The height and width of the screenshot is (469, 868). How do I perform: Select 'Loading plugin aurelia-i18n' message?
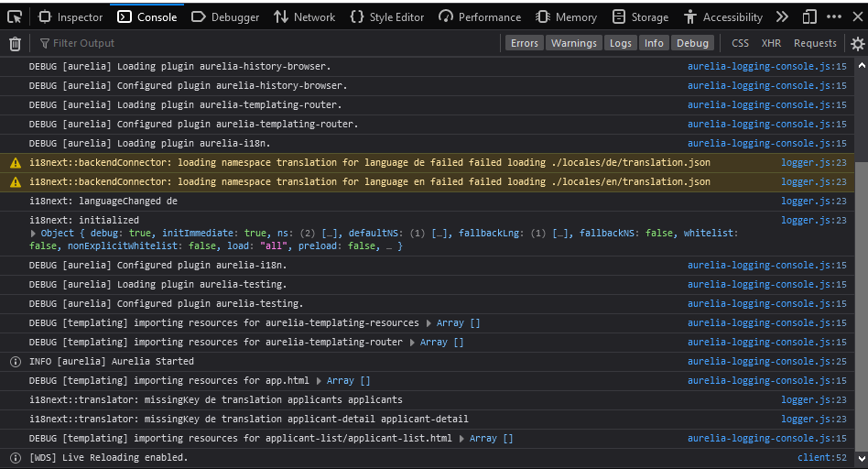point(149,144)
